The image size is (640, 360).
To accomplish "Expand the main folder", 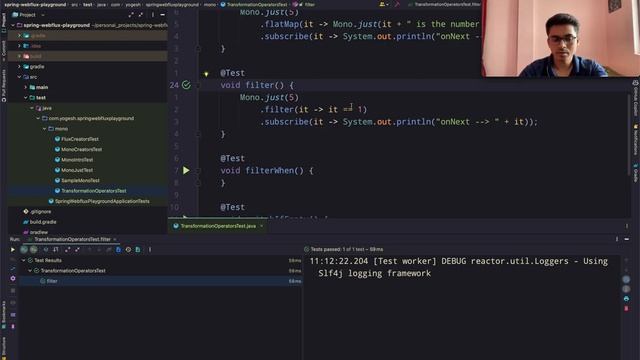I will coord(26,87).
